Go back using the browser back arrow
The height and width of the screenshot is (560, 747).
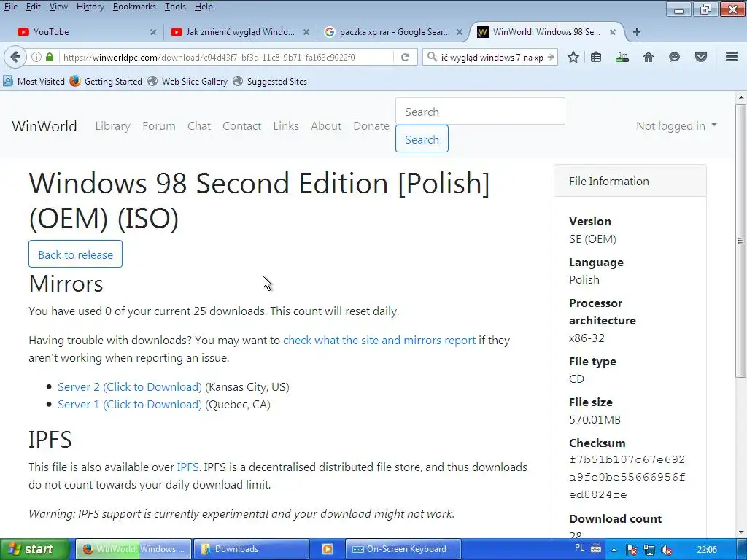pyautogui.click(x=15, y=57)
